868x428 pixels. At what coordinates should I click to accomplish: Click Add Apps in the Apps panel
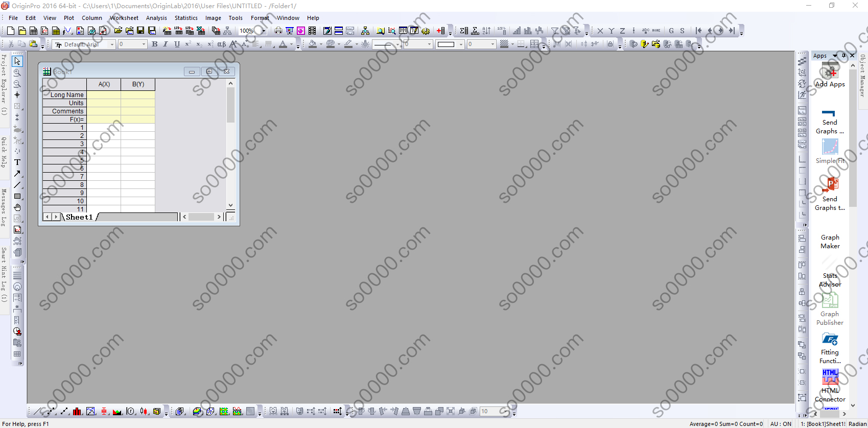pyautogui.click(x=830, y=76)
